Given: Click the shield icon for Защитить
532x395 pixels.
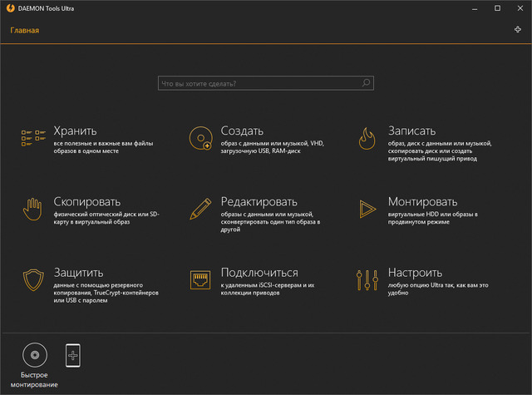Looking at the screenshot, I should [33, 279].
